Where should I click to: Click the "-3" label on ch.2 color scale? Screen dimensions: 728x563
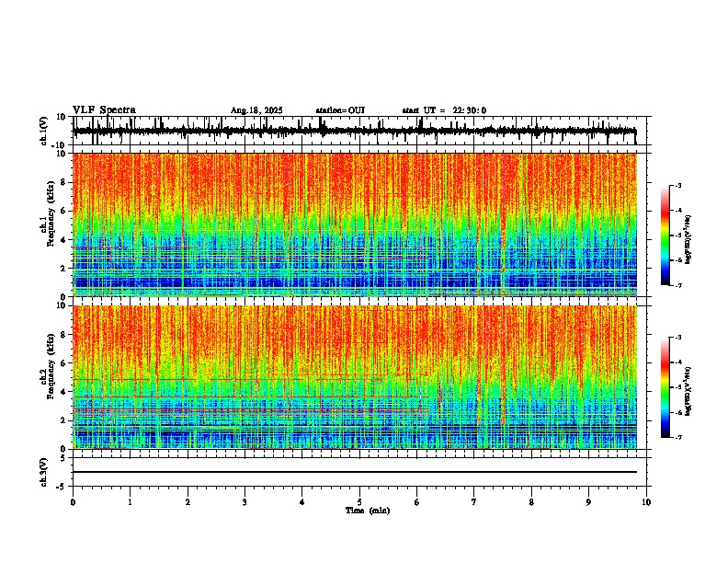[x=677, y=338]
